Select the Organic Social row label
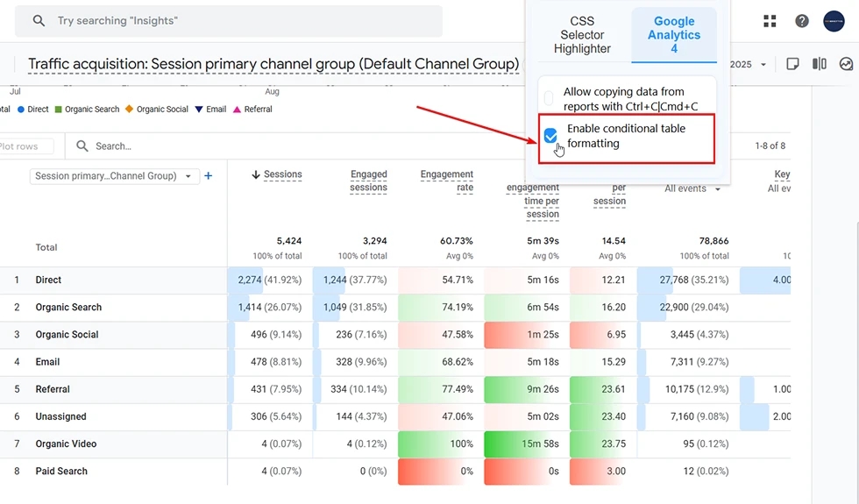Image resolution: width=859 pixels, height=504 pixels. pyautogui.click(x=67, y=335)
